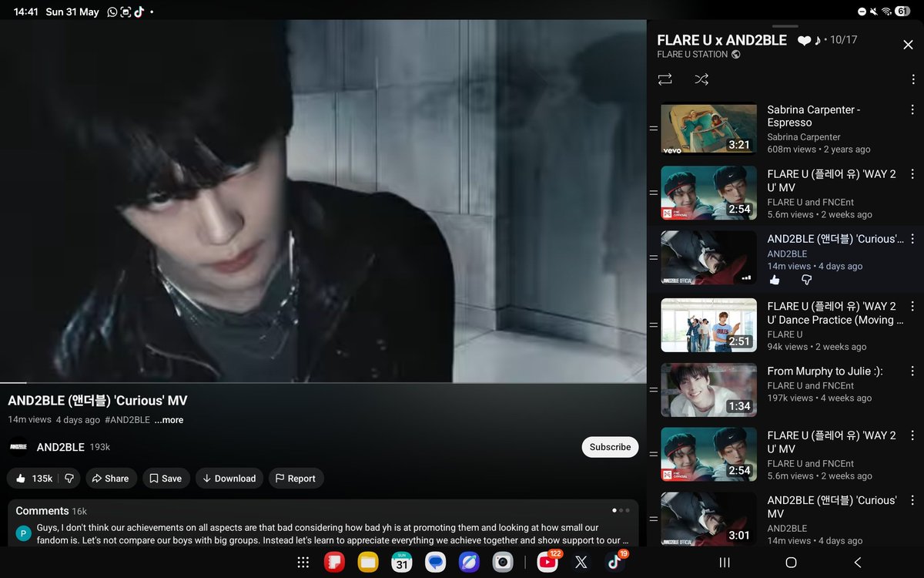Open the Camera app in taskbar
The width and height of the screenshot is (924, 578).
503,563
